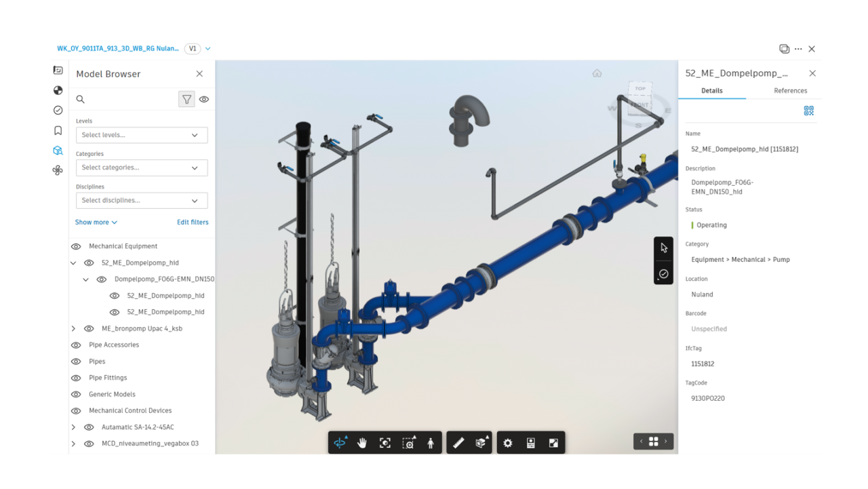
Task: Click the Fit to View icon
Action: (x=385, y=443)
